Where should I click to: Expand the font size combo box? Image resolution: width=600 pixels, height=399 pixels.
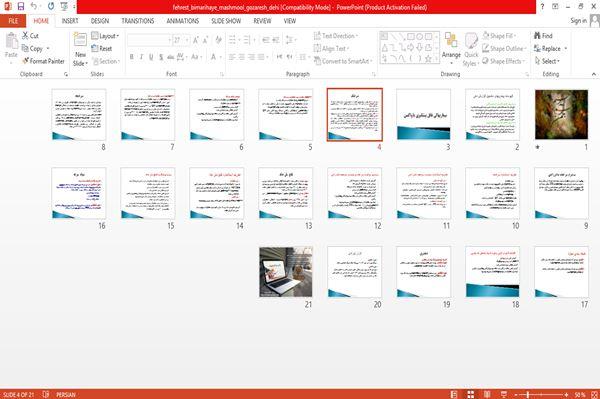(181, 40)
